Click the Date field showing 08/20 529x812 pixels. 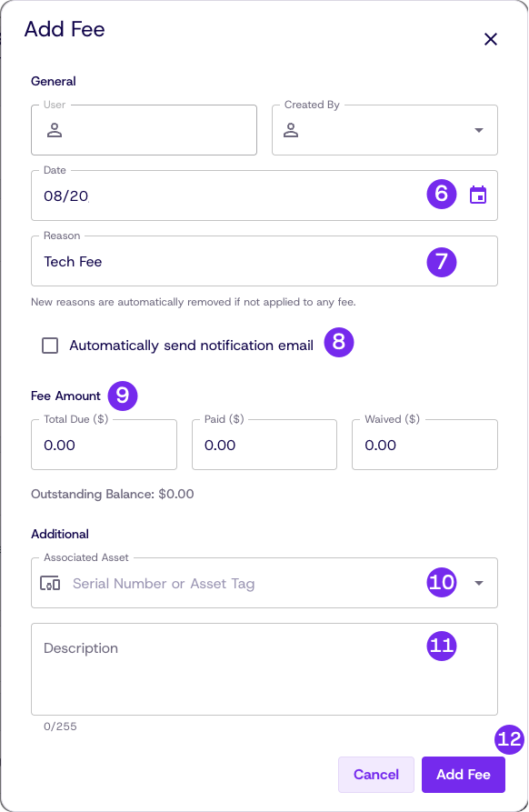264,195
